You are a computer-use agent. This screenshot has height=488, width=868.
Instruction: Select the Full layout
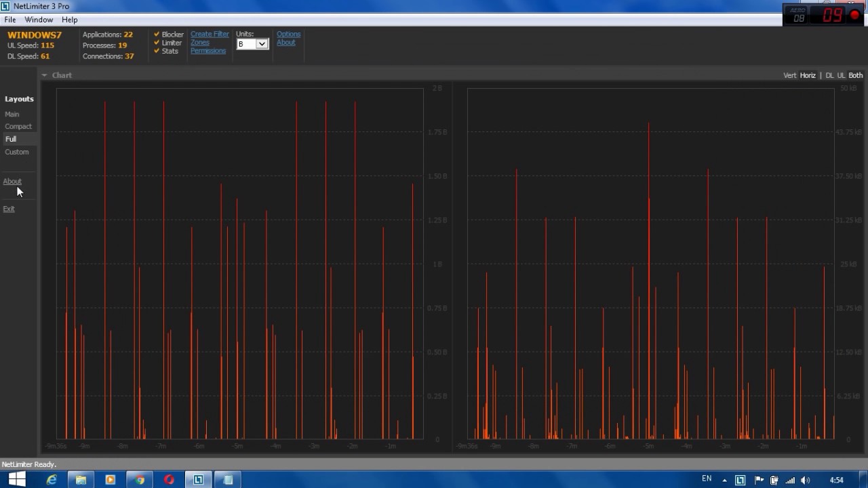tap(11, 139)
